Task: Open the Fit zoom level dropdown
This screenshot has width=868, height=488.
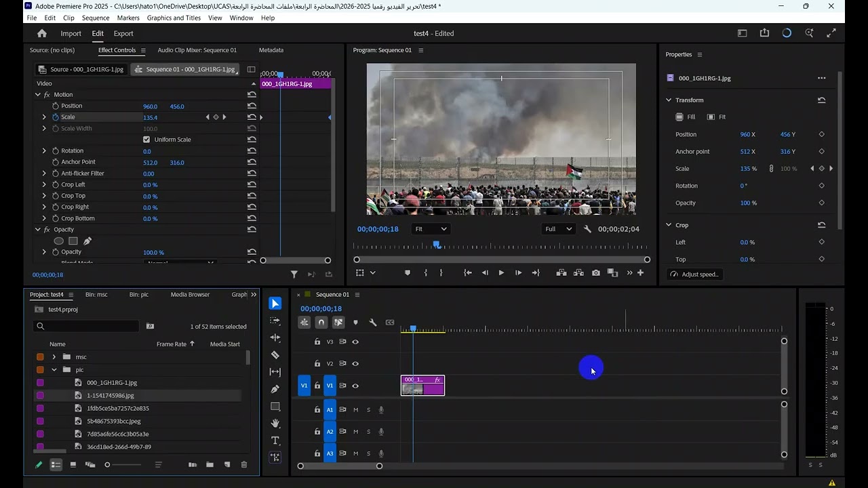Action: tap(430, 229)
